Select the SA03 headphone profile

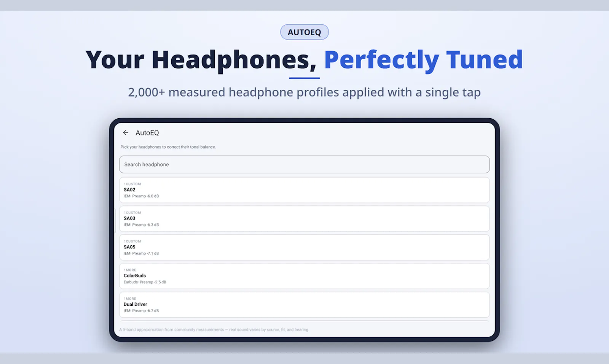304,219
